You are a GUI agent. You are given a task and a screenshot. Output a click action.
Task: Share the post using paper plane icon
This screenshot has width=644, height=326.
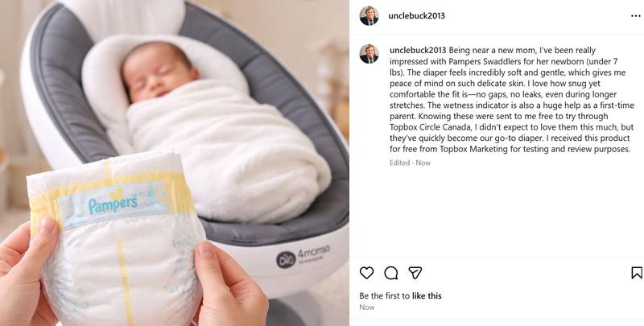click(x=415, y=273)
